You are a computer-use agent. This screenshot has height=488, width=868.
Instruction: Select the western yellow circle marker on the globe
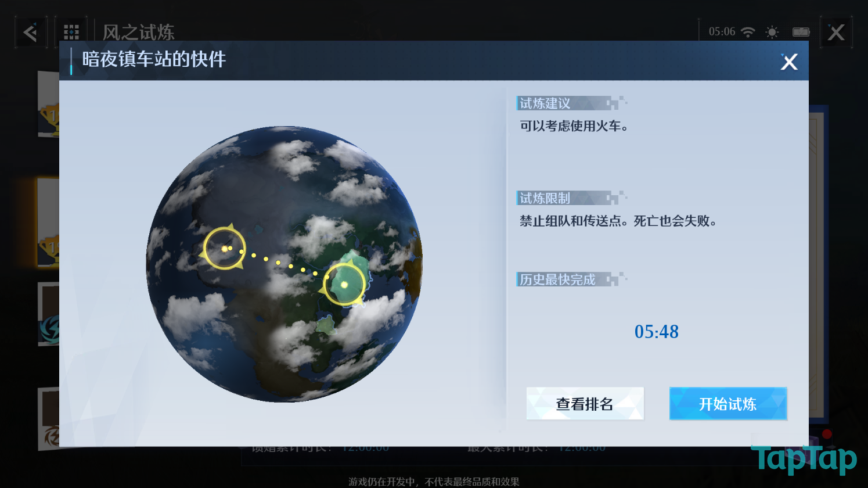pyautogui.click(x=224, y=248)
